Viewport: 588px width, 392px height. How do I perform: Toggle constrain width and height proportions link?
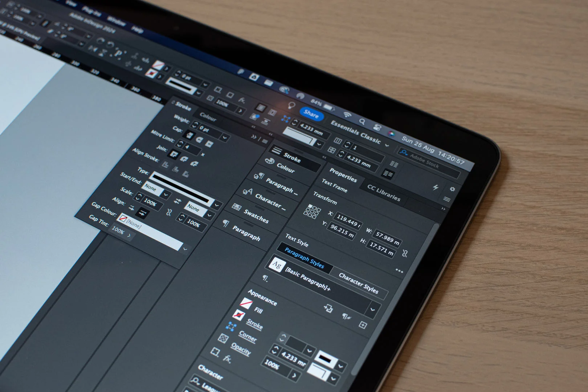[405, 253]
